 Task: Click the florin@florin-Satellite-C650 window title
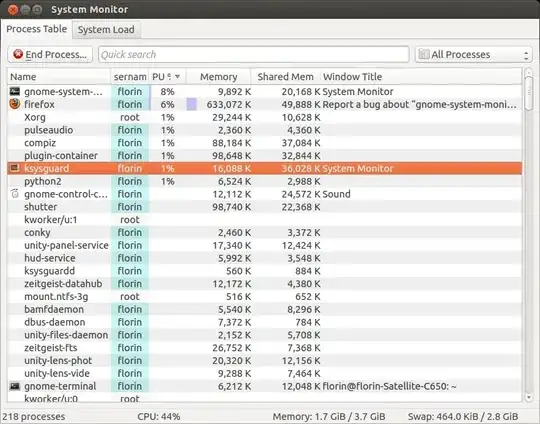389,386
